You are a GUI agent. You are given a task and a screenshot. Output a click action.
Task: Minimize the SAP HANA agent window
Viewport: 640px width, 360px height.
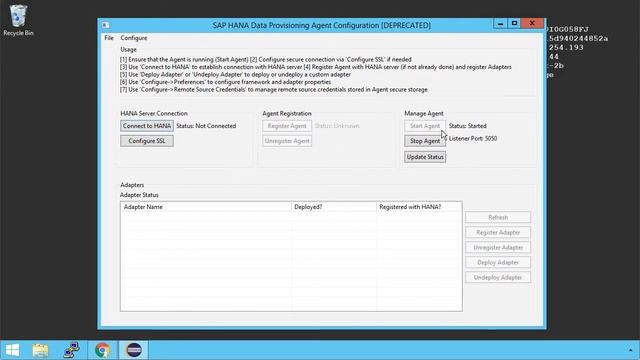[x=500, y=23]
